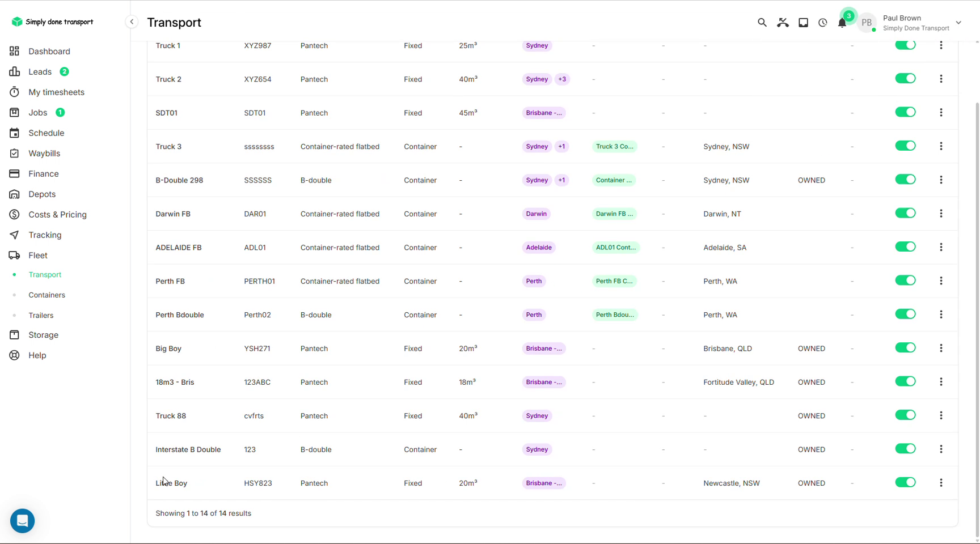The height and width of the screenshot is (544, 980).
Task: Expand +1 depots tag on B-Double 298
Action: (x=561, y=180)
